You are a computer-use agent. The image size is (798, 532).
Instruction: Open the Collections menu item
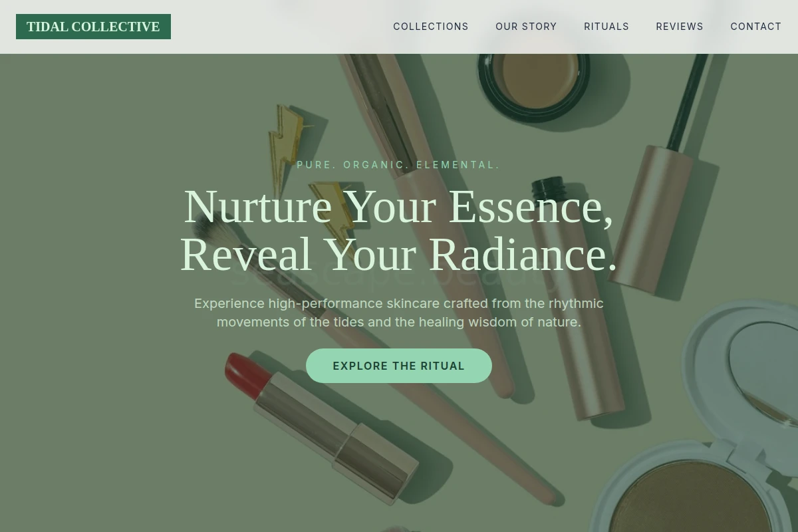coord(431,27)
